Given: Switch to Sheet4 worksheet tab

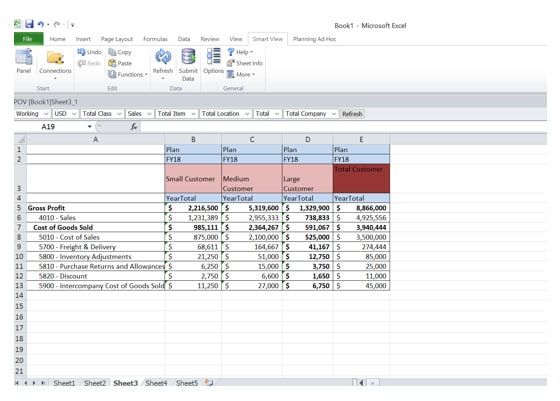Looking at the screenshot, I should click(x=156, y=383).
